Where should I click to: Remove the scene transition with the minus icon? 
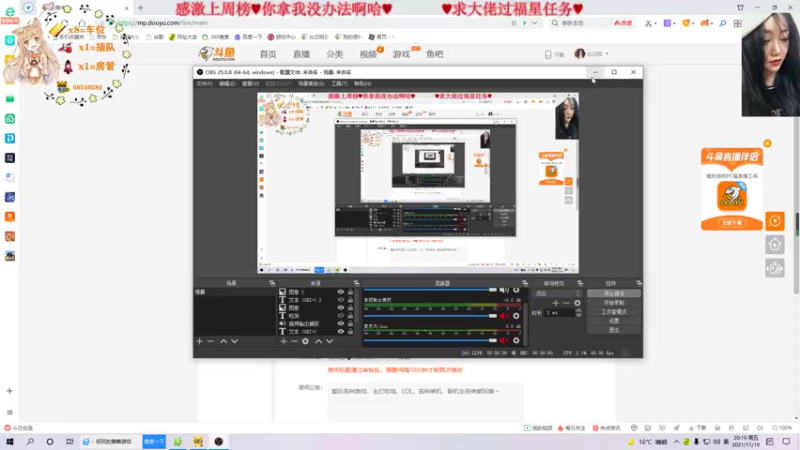coord(566,303)
